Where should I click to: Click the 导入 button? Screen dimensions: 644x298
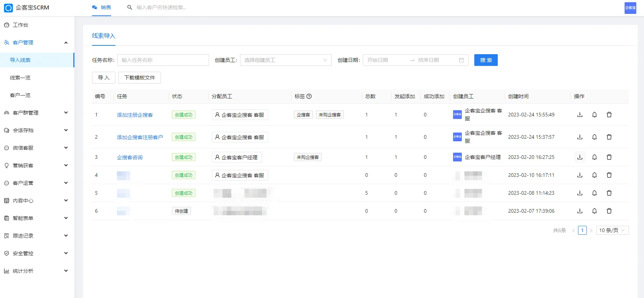click(104, 78)
